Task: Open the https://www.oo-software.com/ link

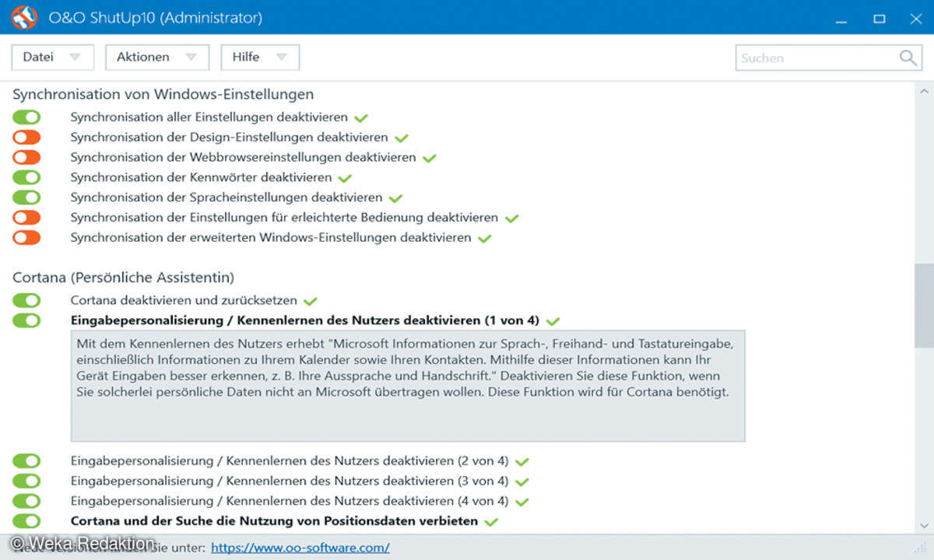Action: [300, 548]
